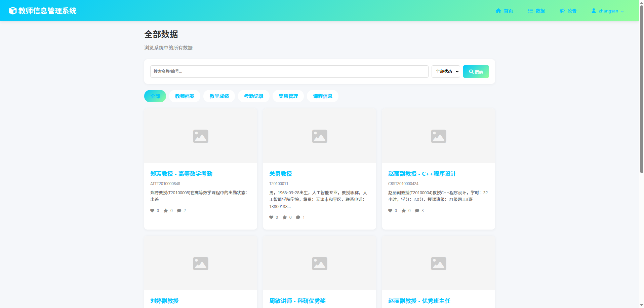644x308 pixels.
Task: Select the 教师档案 category tab
Action: tap(185, 96)
